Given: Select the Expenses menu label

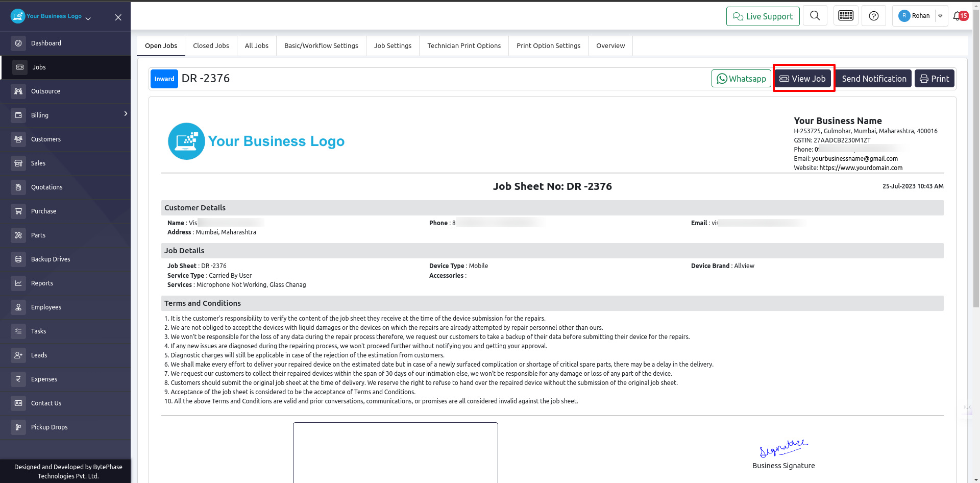Looking at the screenshot, I should point(44,379).
